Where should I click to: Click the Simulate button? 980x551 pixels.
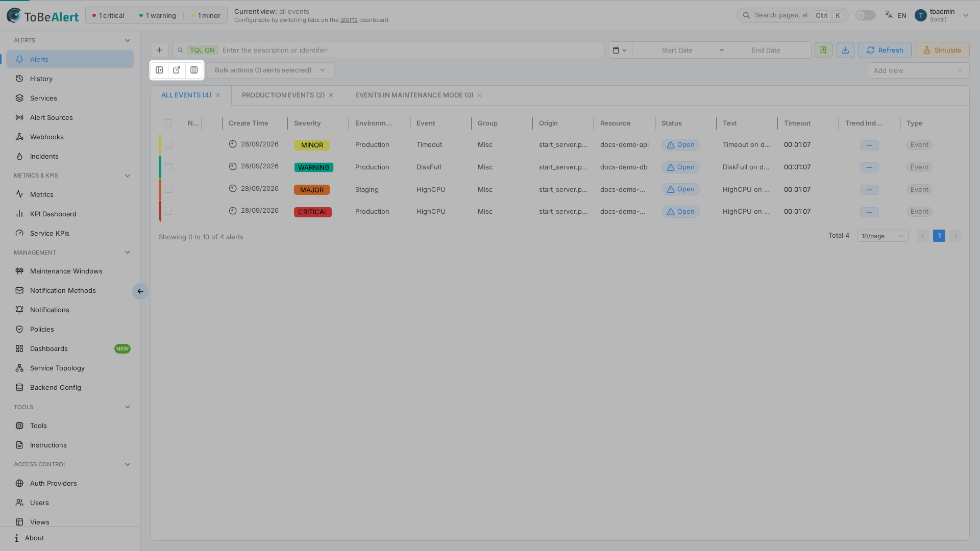click(942, 50)
